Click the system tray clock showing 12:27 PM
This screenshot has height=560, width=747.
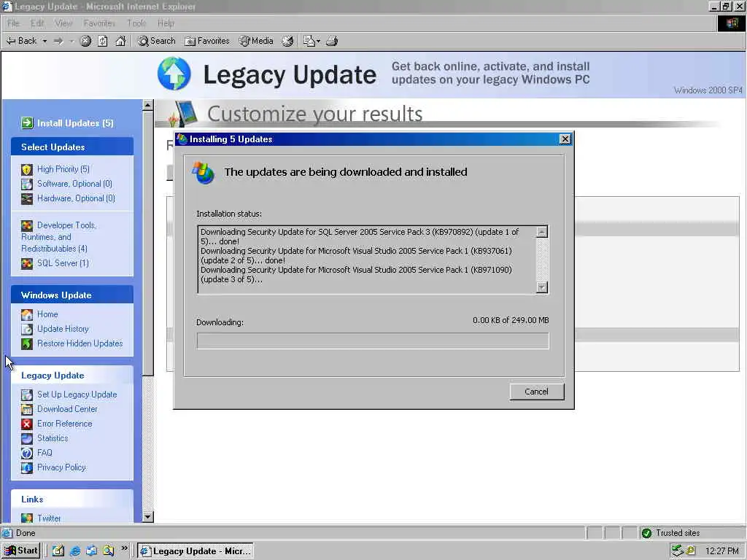click(721, 551)
